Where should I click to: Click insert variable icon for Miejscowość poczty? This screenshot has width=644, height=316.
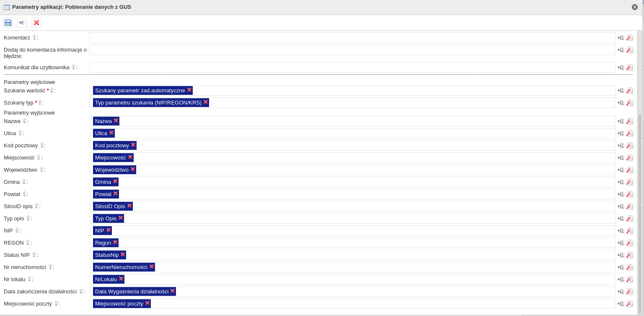coord(621,304)
